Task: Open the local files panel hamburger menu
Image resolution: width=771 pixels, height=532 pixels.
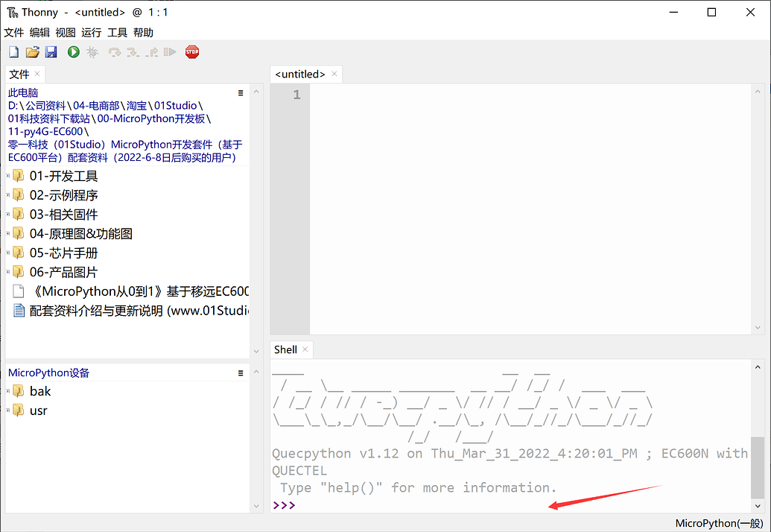Action: click(x=241, y=92)
